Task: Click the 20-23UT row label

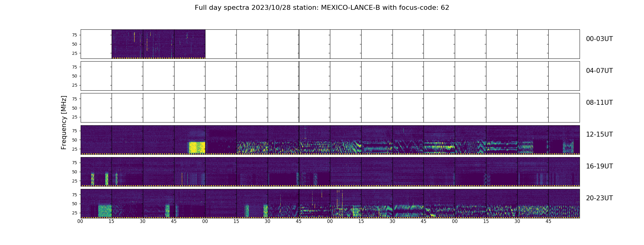Action: (x=599, y=198)
